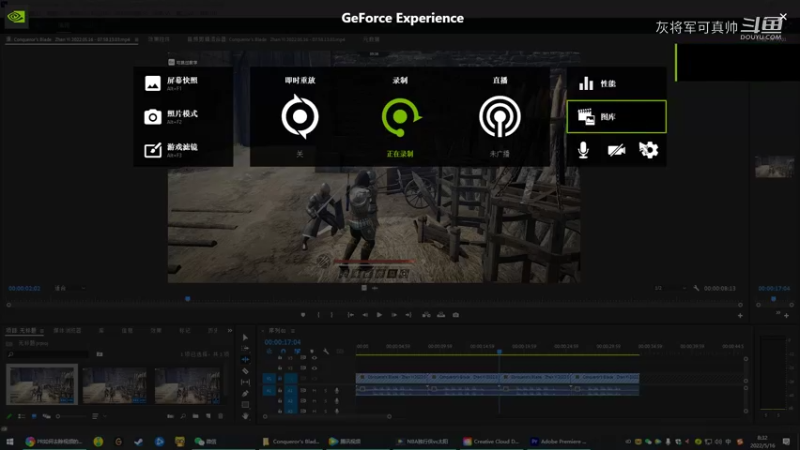Click the source monitor playhead marker
The height and width of the screenshot is (450, 800).
[x=188, y=298]
